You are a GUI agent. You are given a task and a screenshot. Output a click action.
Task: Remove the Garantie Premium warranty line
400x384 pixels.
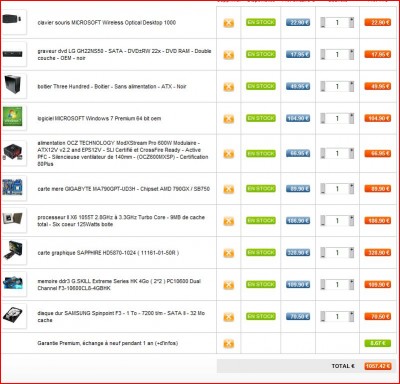228,343
